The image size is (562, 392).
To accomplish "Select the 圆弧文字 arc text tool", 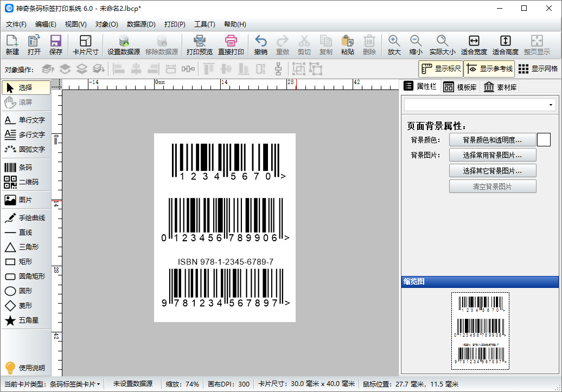I will [x=26, y=149].
